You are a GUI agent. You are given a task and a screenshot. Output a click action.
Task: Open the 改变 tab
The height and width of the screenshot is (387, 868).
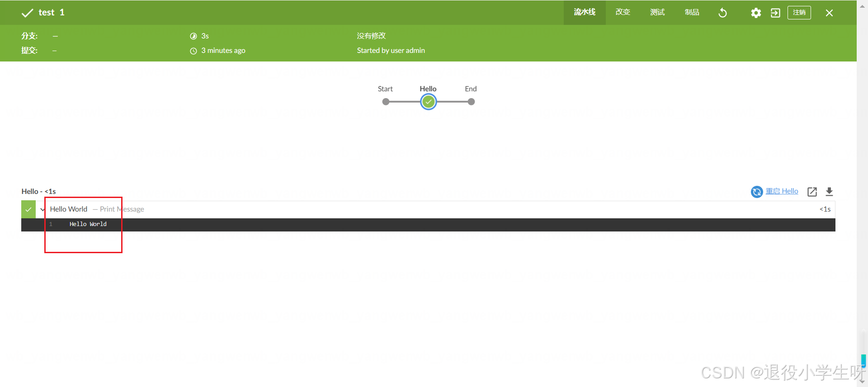pyautogui.click(x=623, y=12)
